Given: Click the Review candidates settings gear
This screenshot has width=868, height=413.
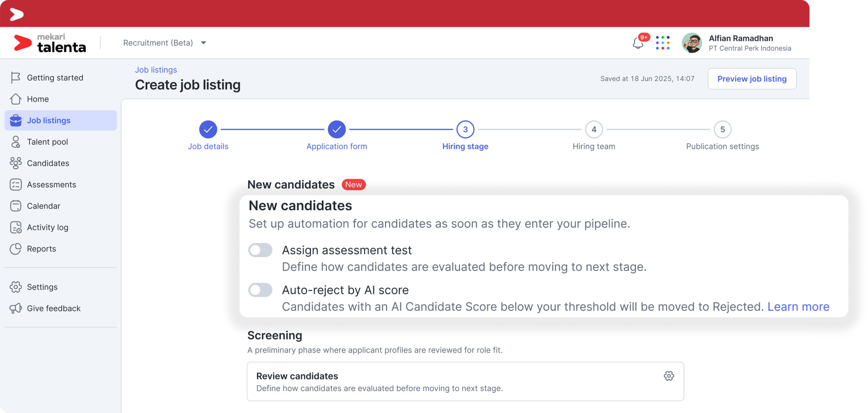Looking at the screenshot, I should coord(668,376).
